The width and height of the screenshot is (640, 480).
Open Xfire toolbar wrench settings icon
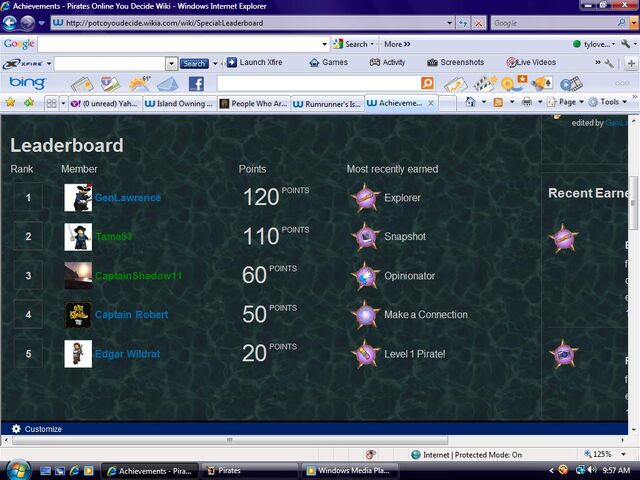pos(609,63)
